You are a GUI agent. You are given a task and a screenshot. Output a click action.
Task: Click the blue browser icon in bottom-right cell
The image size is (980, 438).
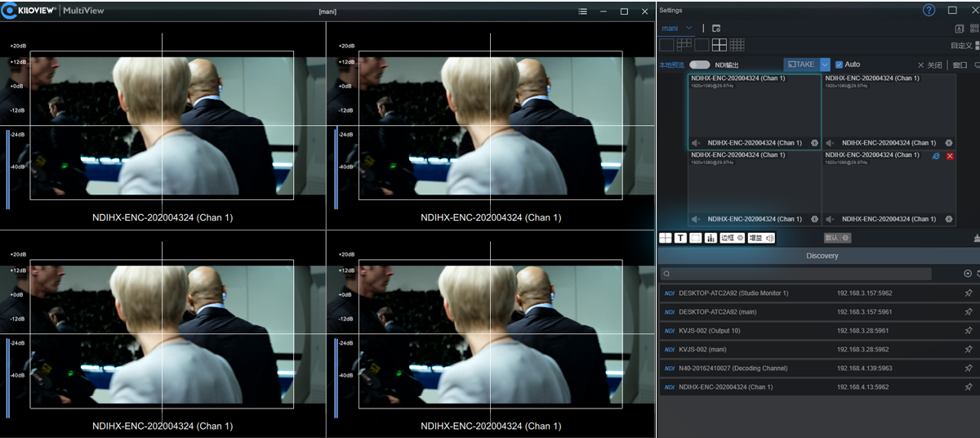click(x=936, y=156)
